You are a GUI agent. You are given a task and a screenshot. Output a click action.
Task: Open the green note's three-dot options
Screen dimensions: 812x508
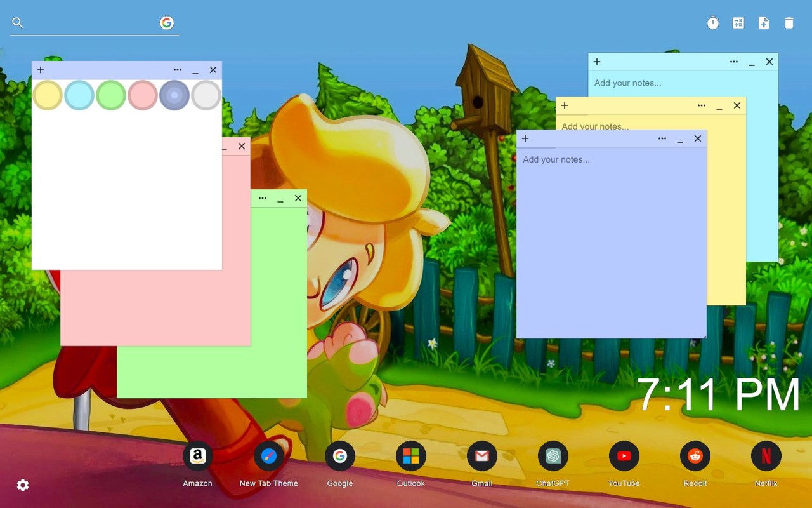click(263, 198)
